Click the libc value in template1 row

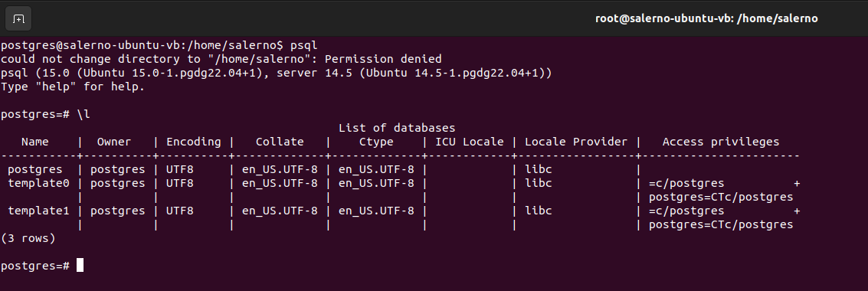[x=538, y=211]
